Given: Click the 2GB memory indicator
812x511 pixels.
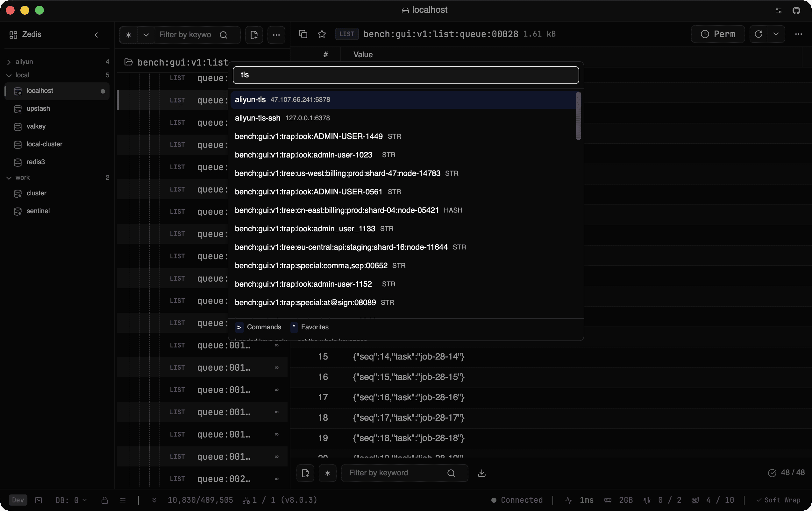Looking at the screenshot, I should [x=618, y=500].
